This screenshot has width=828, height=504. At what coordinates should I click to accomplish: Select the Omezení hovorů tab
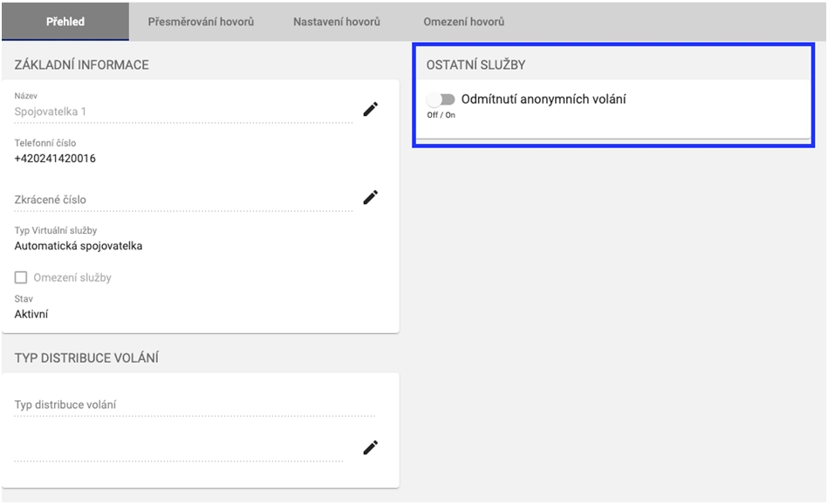463,21
